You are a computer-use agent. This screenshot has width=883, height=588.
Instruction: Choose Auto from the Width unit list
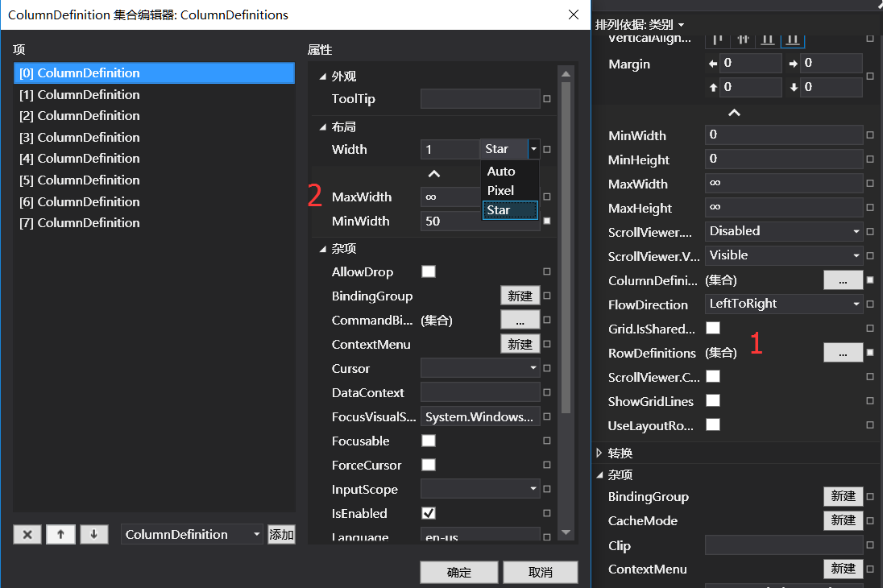click(x=501, y=171)
